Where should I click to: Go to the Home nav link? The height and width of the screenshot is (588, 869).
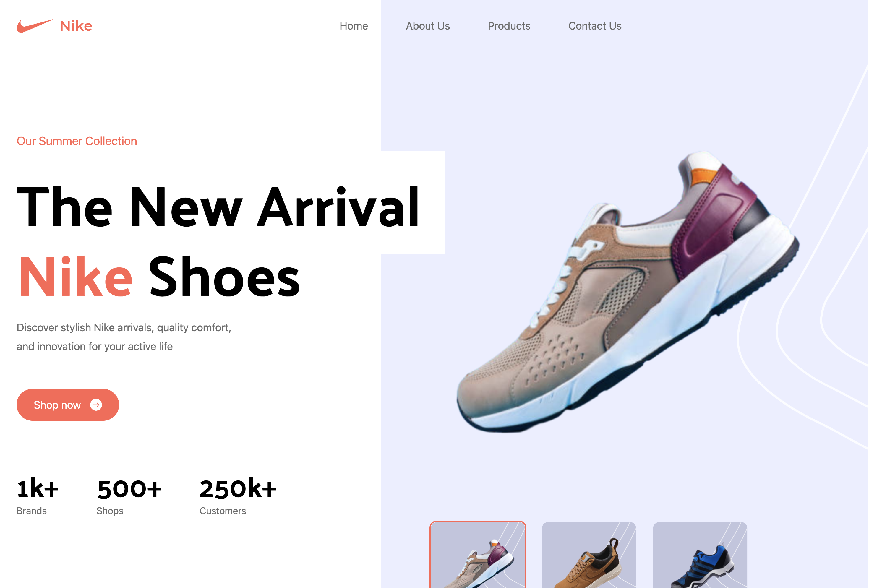point(353,26)
